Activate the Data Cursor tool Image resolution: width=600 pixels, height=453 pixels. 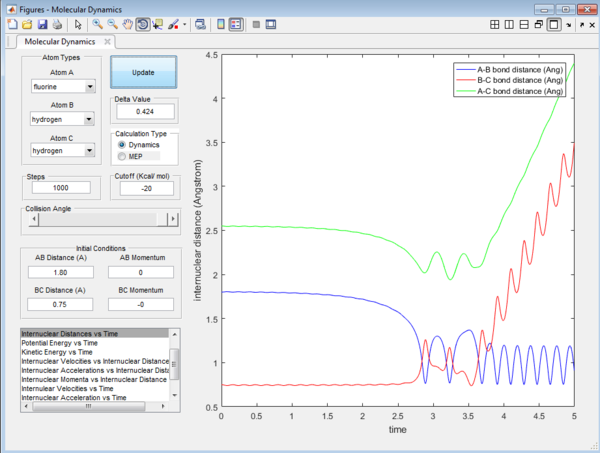click(x=158, y=23)
